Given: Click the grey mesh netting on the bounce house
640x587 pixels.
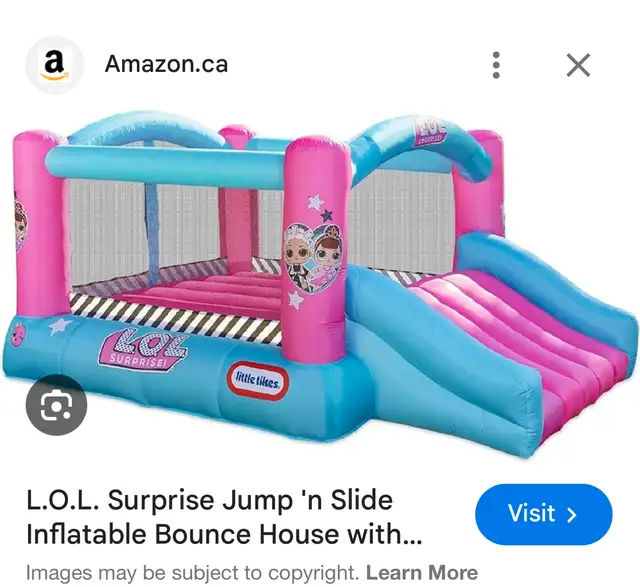Looking at the screenshot, I should (108, 229).
